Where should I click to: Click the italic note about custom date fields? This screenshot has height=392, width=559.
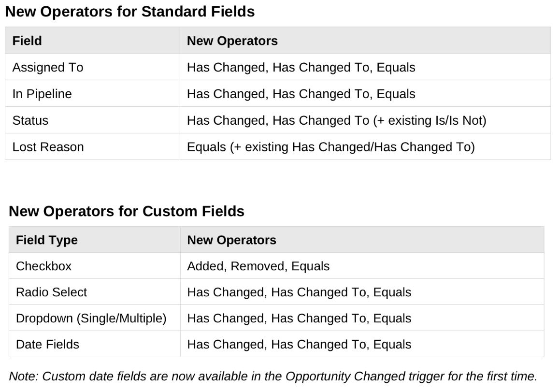click(x=273, y=376)
